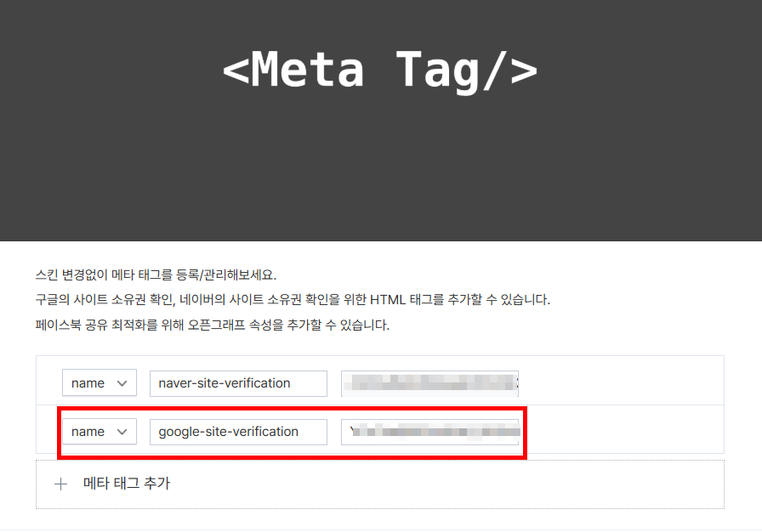Select the google-site-verification text field
762x532 pixels.
coord(238,432)
